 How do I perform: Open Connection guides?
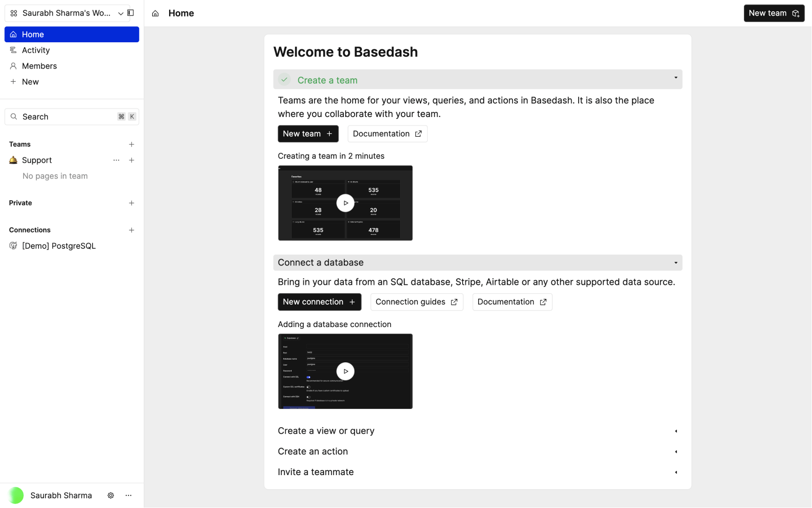[416, 302]
